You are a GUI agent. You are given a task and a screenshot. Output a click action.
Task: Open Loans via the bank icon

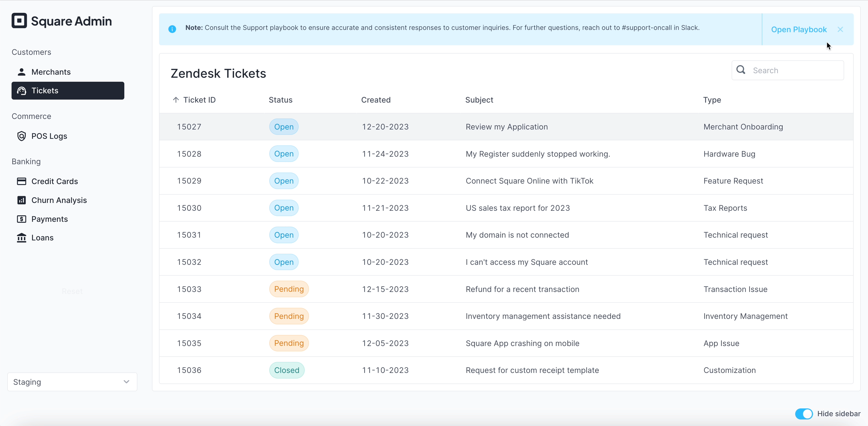pos(22,237)
